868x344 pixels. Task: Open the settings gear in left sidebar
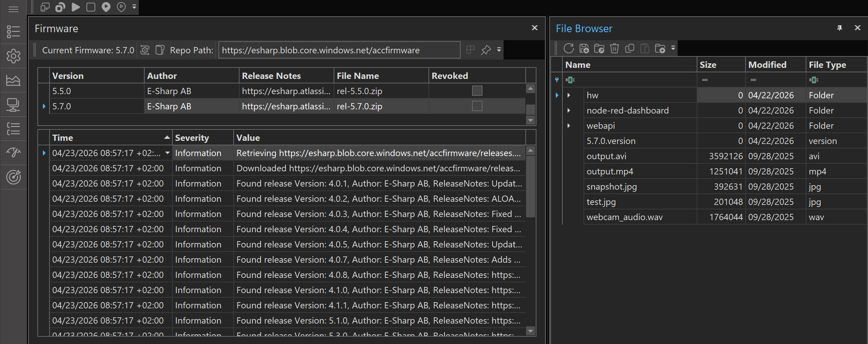coord(13,56)
